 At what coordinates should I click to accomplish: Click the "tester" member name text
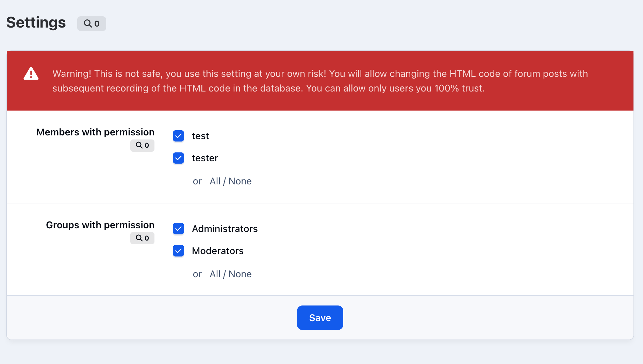point(205,158)
